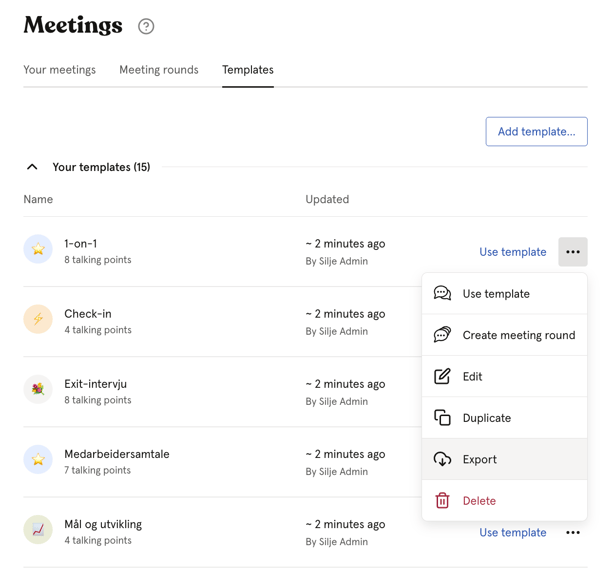Viewport: 613px width, 570px height.
Task: Click Delete in the context menu
Action: [x=479, y=501]
